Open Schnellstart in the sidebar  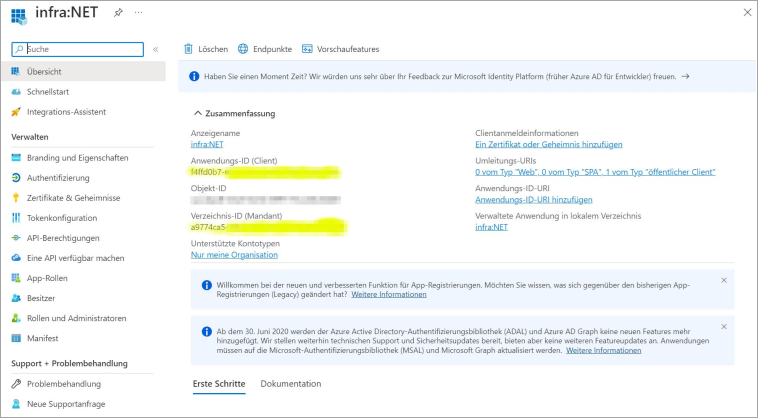click(47, 91)
